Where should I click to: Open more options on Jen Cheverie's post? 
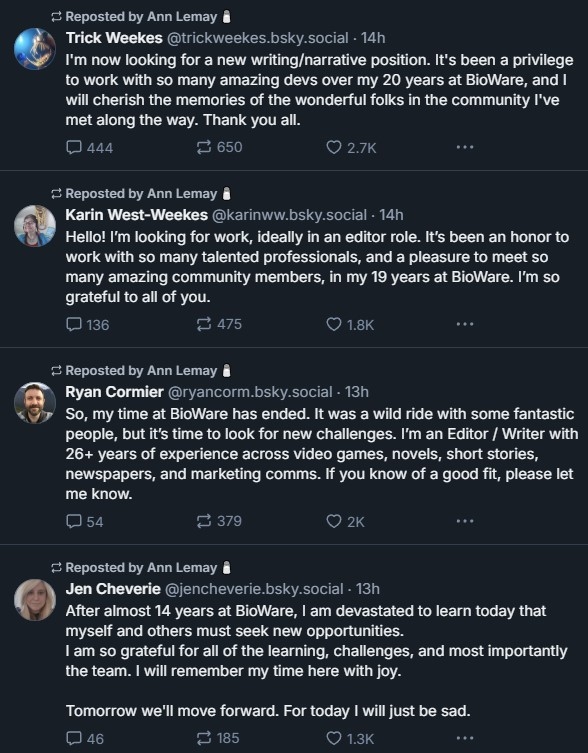click(465, 738)
